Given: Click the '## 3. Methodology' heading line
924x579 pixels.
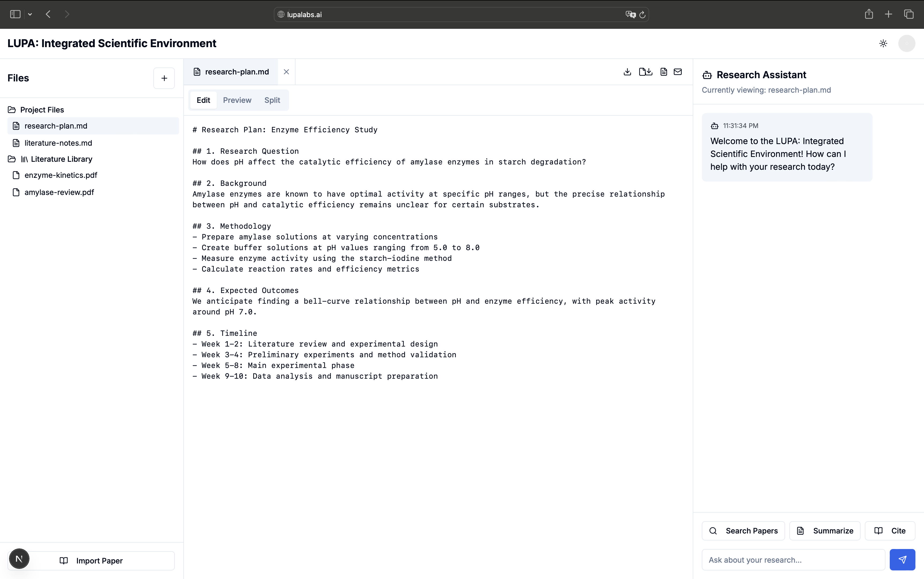Looking at the screenshot, I should (x=232, y=226).
